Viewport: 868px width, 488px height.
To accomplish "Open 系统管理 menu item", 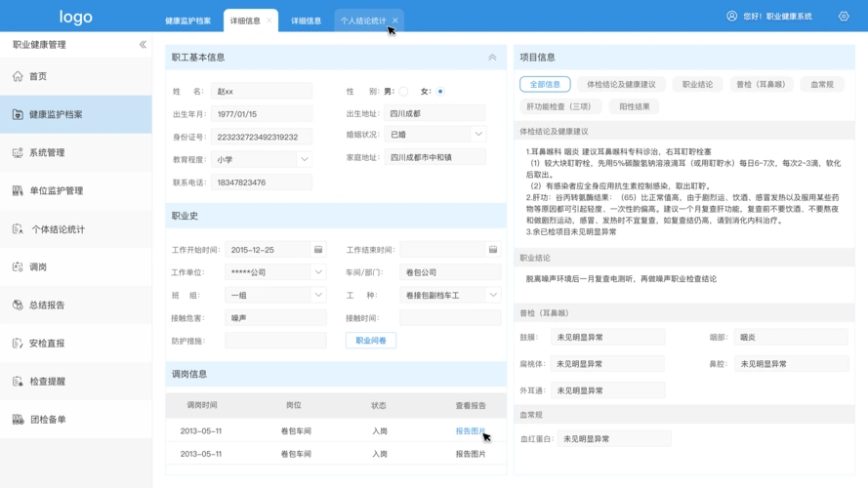I will pyautogui.click(x=76, y=152).
